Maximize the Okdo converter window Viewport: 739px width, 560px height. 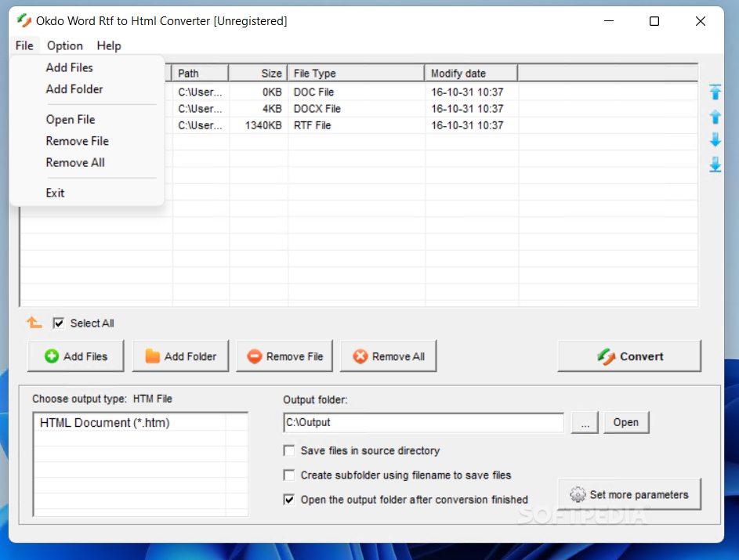(x=654, y=21)
